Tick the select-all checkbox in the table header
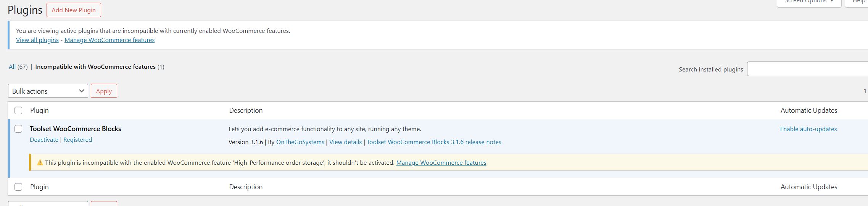The image size is (868, 206). coord(18,110)
